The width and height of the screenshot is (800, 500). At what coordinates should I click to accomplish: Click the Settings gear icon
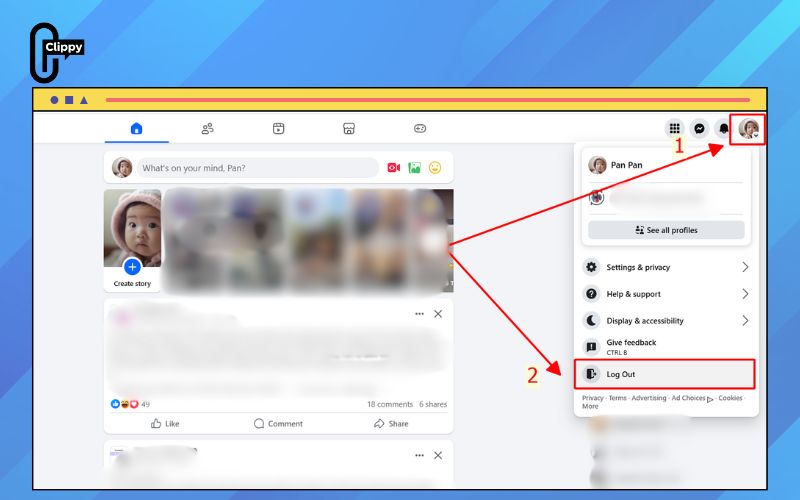click(591, 267)
